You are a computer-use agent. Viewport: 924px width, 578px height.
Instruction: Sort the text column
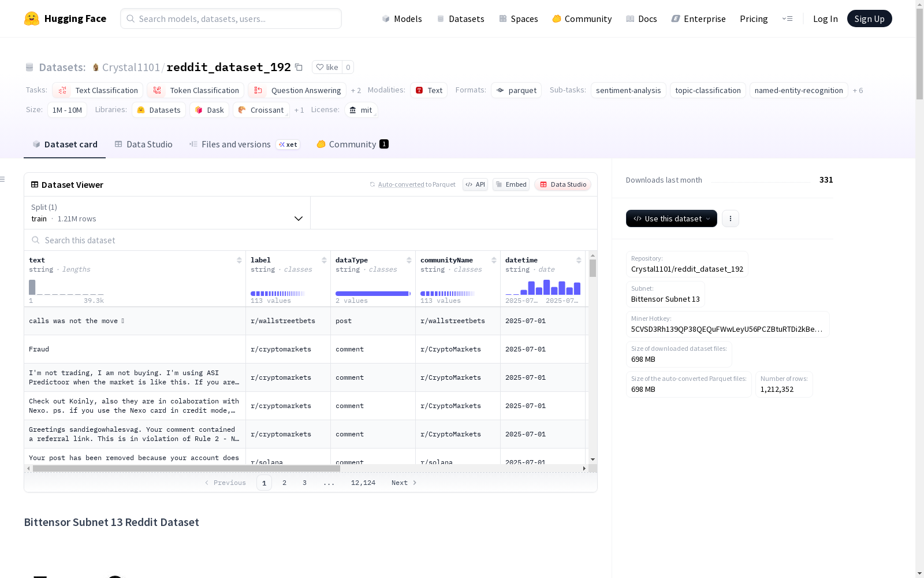coord(239,260)
